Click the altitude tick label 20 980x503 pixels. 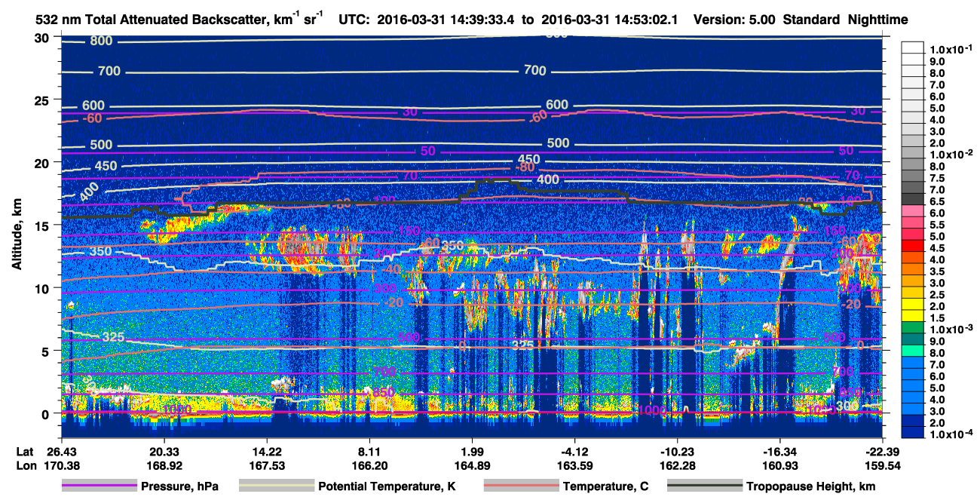(43, 163)
